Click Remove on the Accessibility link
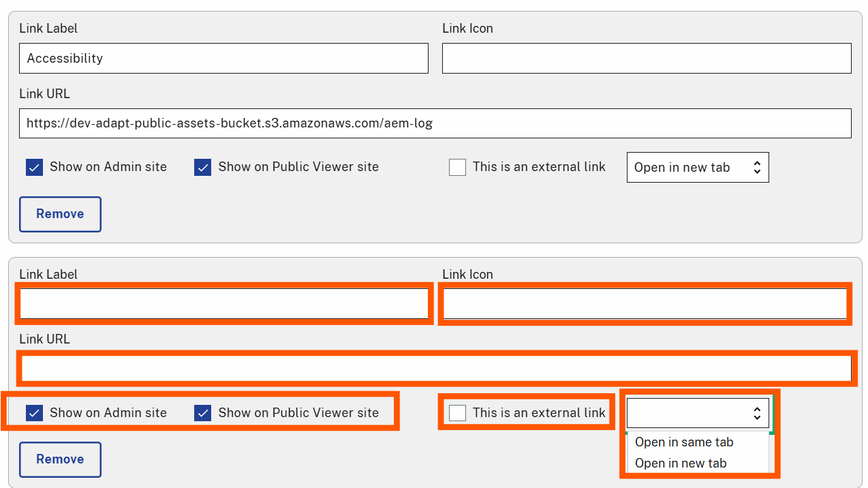The width and height of the screenshot is (868, 488). (x=60, y=214)
